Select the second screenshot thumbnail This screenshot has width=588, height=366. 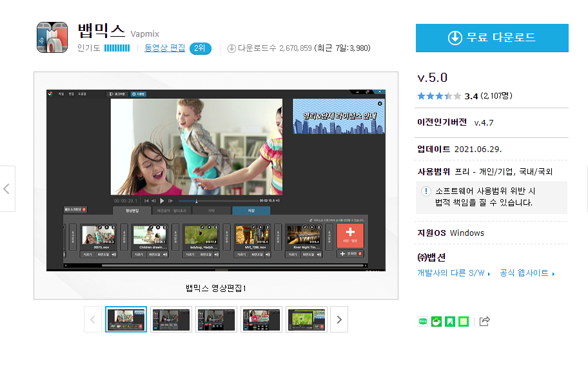(171, 320)
